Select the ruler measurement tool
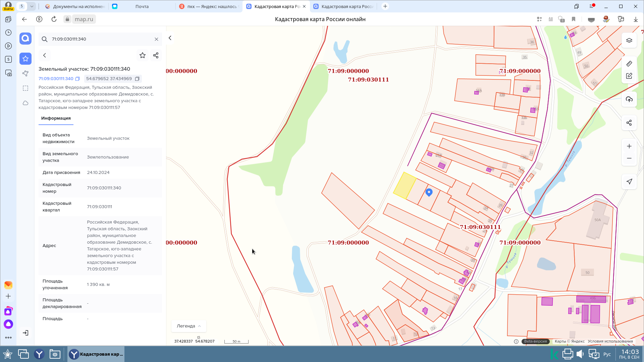The width and height of the screenshot is (644, 362). point(629,64)
